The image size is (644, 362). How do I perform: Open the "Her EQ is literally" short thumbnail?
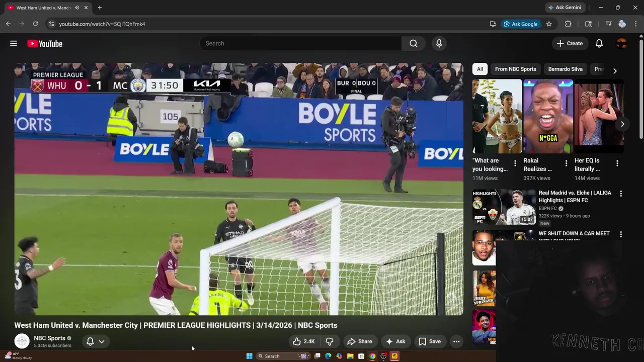[599, 116]
